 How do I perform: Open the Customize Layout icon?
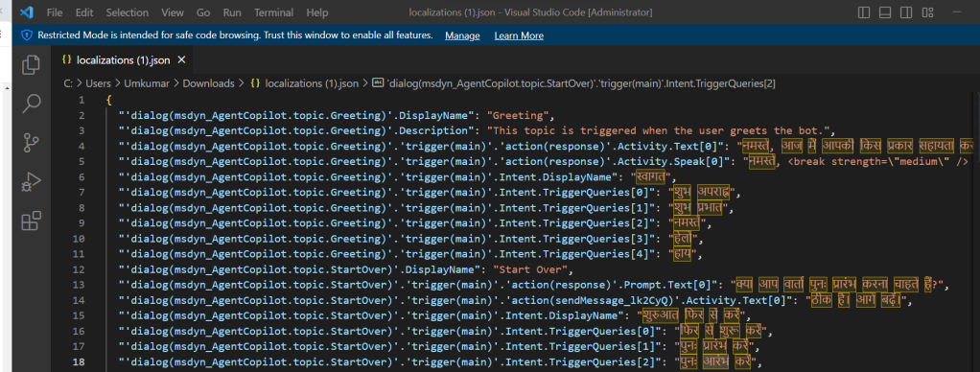tap(928, 12)
